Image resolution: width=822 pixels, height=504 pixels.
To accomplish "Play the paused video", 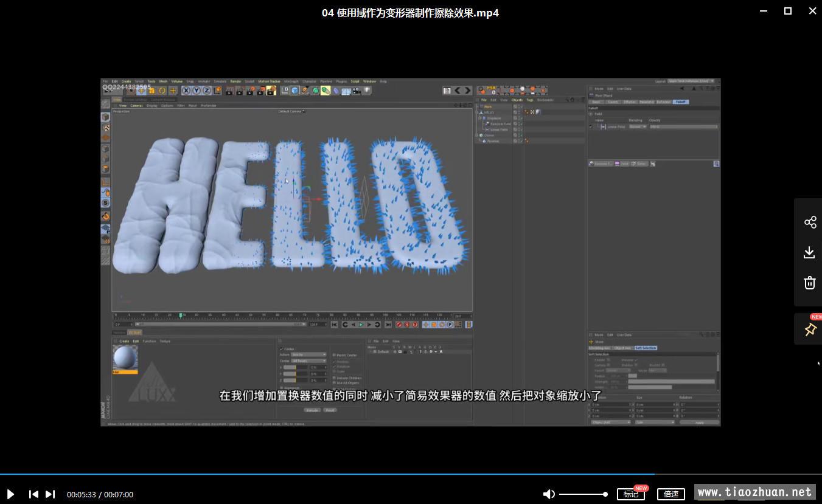I will coord(10,494).
